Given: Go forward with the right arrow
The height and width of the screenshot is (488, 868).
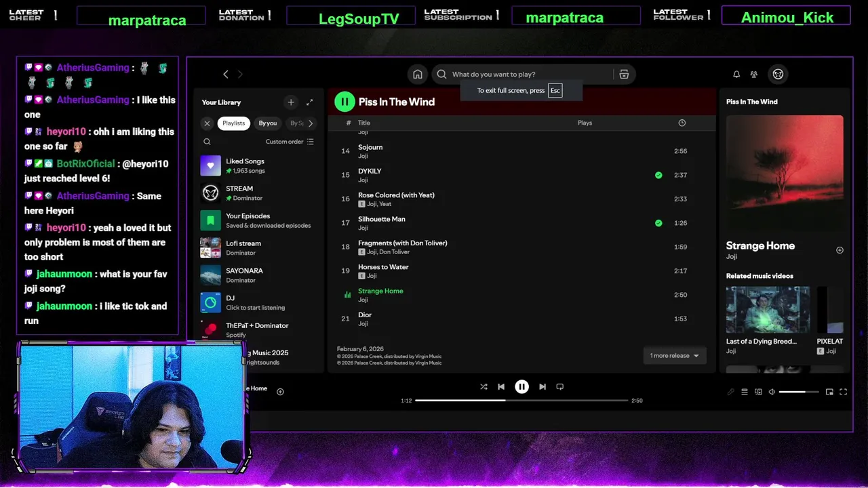Looking at the screenshot, I should tap(240, 75).
